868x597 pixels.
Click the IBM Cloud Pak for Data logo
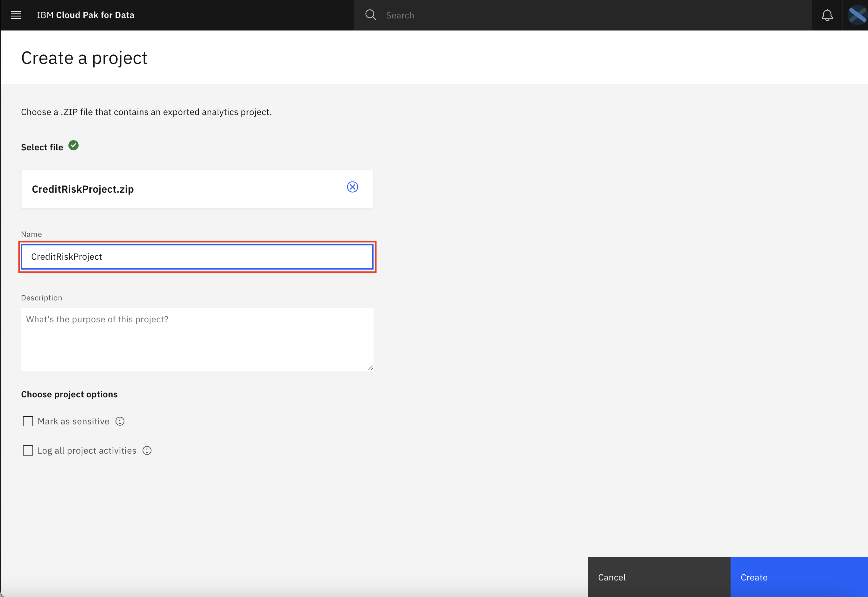pyautogui.click(x=86, y=15)
